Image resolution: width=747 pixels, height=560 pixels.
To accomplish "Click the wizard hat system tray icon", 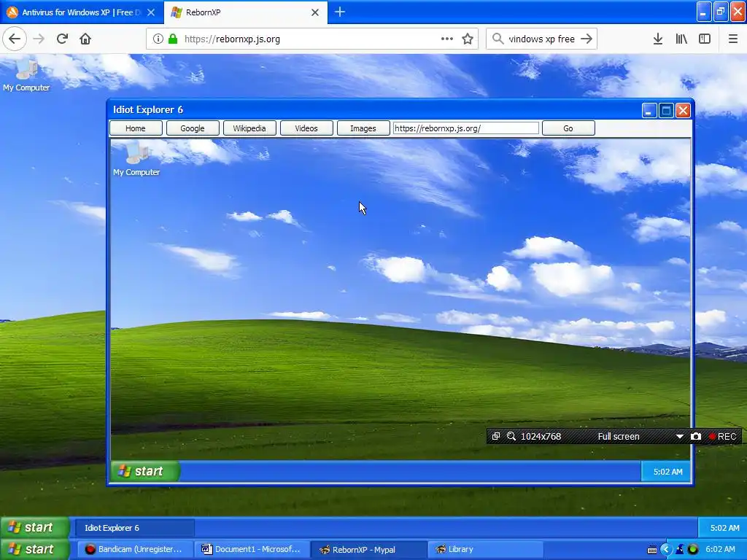I will point(680,550).
